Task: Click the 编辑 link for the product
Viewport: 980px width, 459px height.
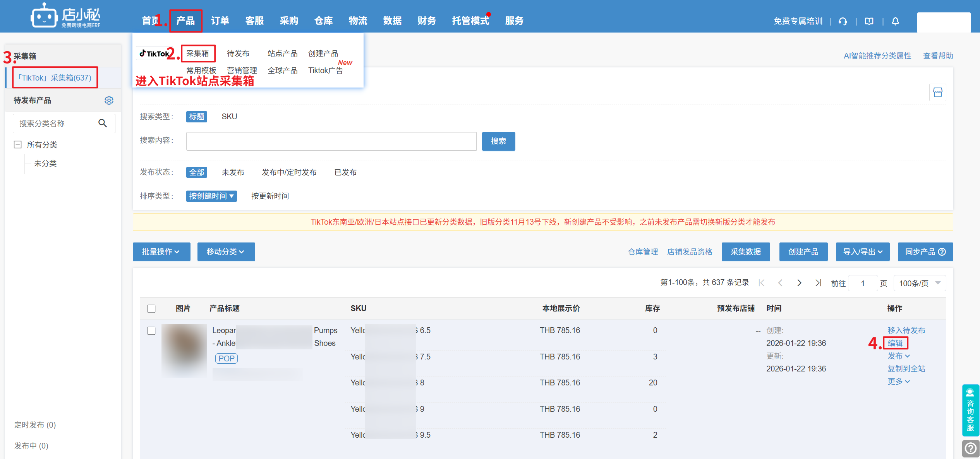Action: 895,343
